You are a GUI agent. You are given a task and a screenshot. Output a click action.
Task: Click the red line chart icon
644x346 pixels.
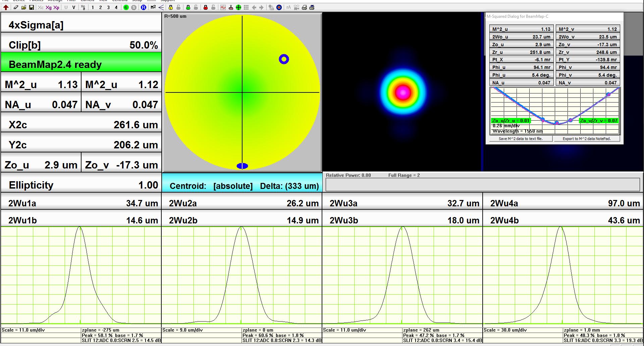(223, 7)
